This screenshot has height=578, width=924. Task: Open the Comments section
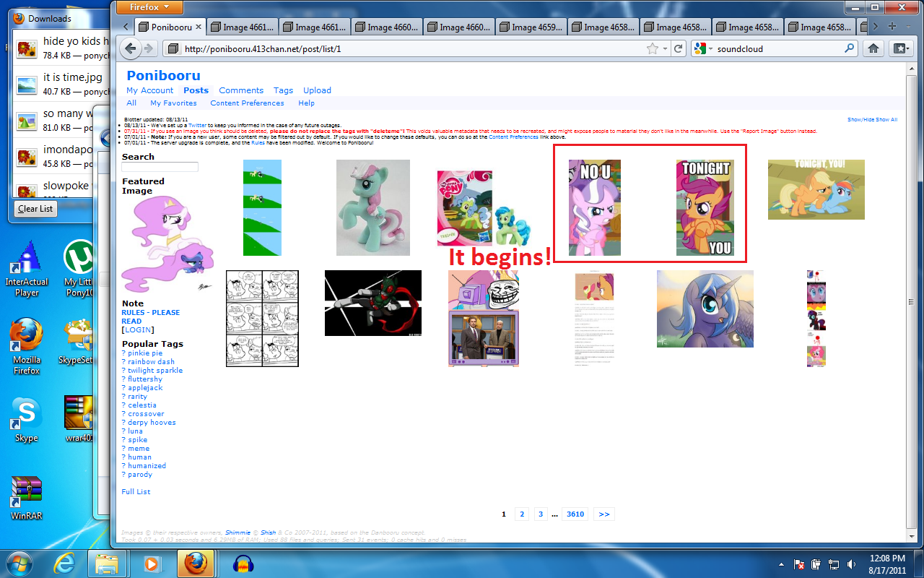pos(241,90)
